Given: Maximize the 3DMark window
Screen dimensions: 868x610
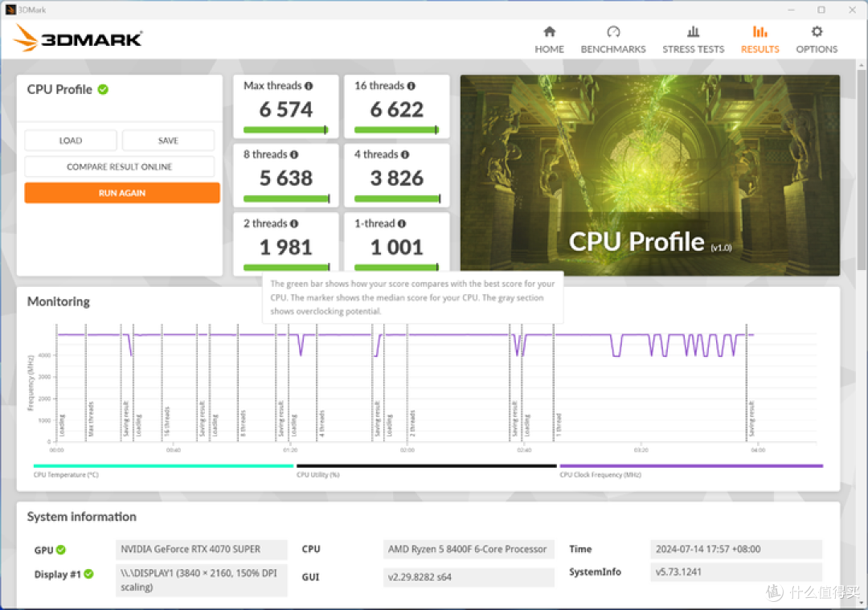Looking at the screenshot, I should 821,10.
